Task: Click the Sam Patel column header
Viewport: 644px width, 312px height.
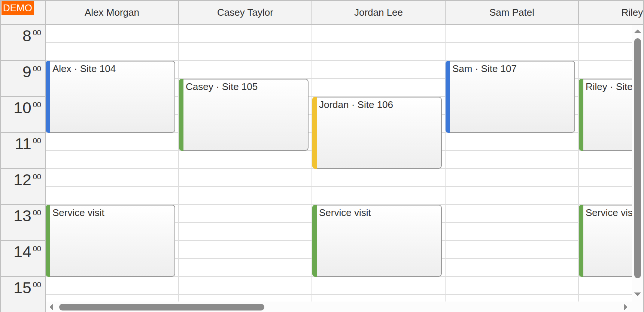Action: (x=512, y=12)
